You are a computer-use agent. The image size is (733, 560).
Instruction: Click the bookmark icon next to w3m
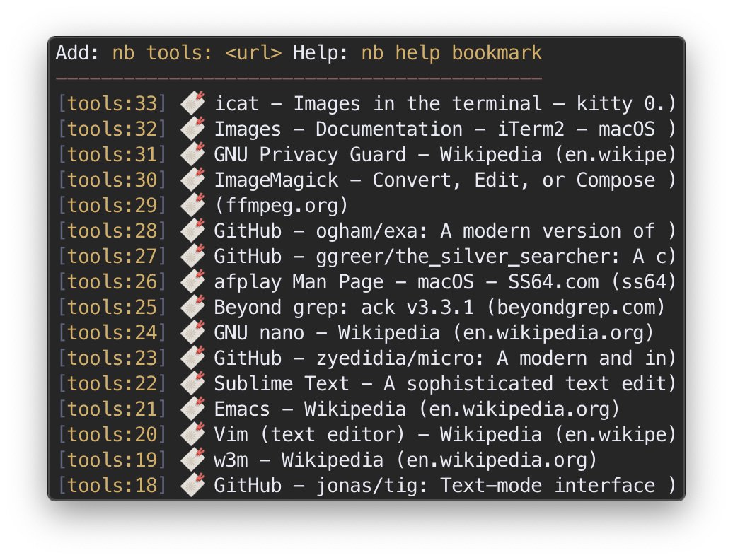point(192,460)
